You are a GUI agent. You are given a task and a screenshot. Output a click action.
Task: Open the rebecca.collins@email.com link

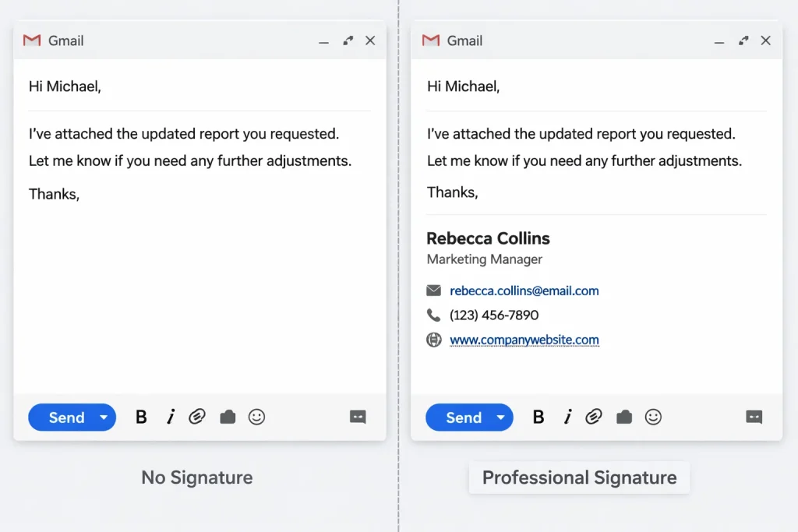524,291
